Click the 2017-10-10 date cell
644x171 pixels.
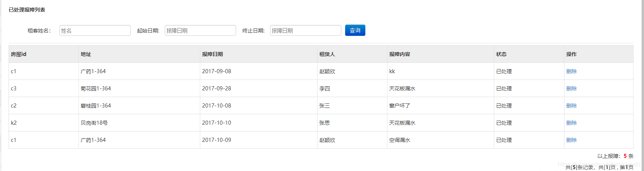click(217, 123)
